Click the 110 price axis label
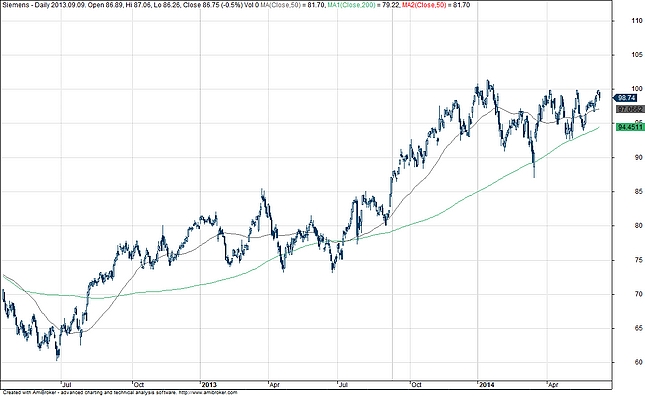Screen dimensions: 645x396 (637, 21)
